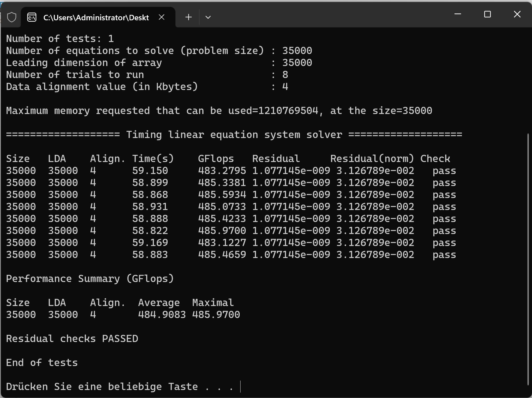The image size is (532, 398).
Task: Maximize the terminal window
Action: [487, 14]
